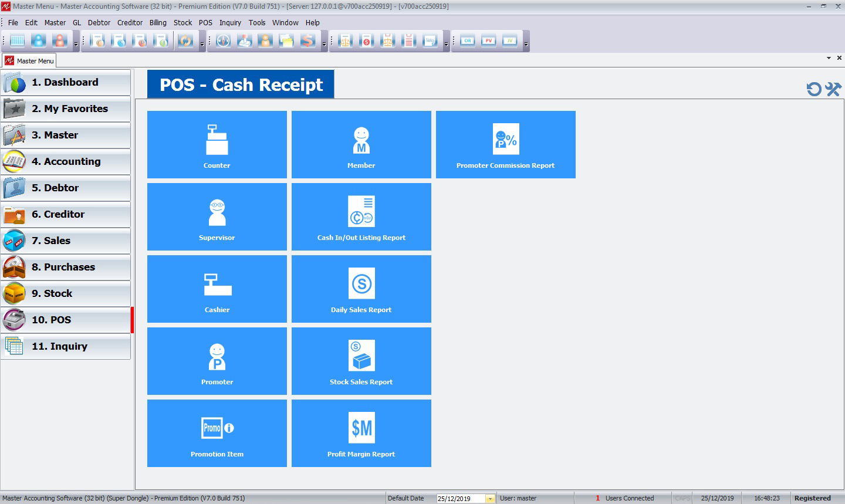Click the refresh icon at top right
This screenshot has width=845, height=504.
(x=814, y=89)
